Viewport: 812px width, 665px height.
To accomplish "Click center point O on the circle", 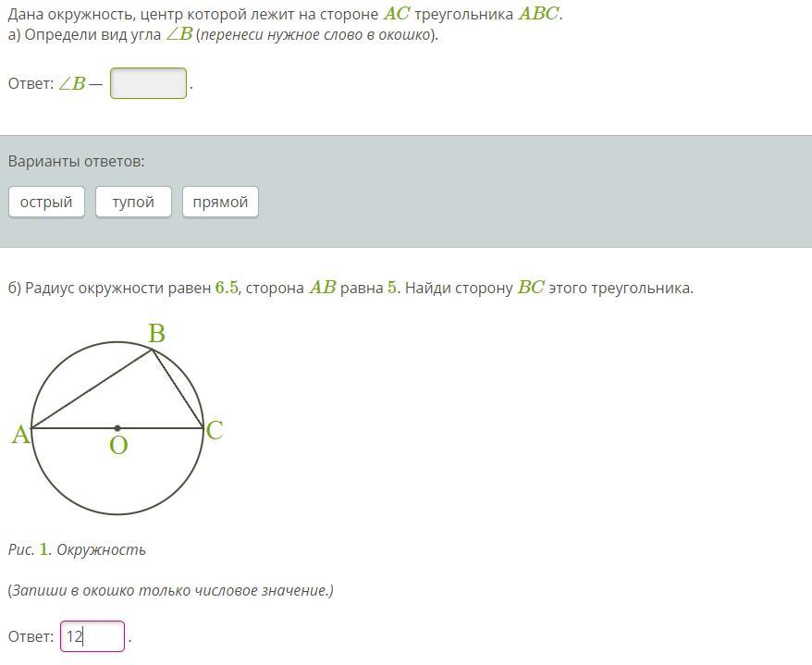I will click(x=117, y=428).
